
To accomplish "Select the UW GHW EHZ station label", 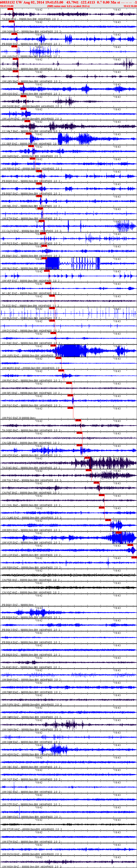I will (31, 156).
